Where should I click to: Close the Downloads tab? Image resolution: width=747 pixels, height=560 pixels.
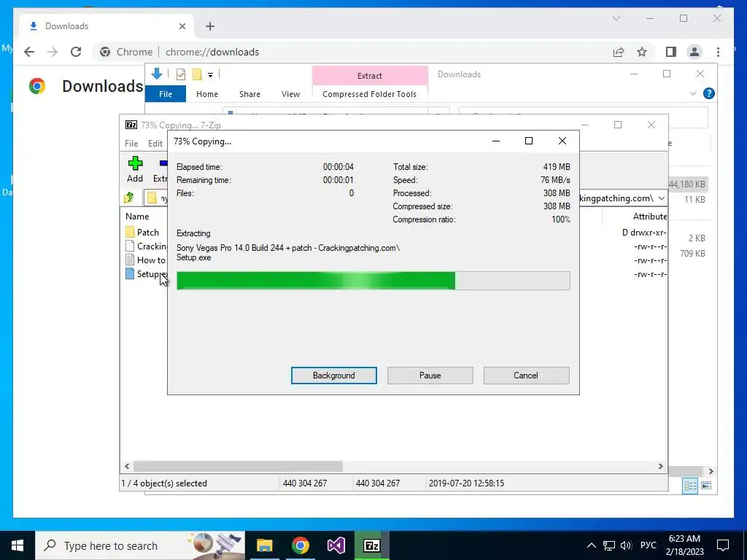click(182, 26)
